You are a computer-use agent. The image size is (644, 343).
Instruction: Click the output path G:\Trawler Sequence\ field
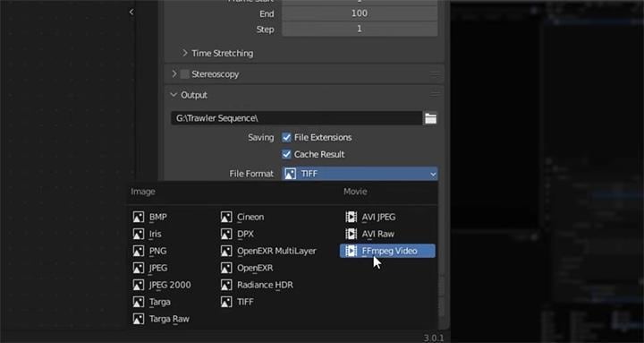pyautogui.click(x=297, y=118)
